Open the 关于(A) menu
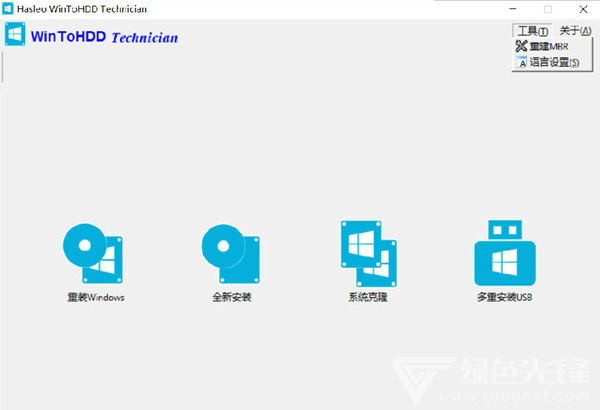Screen dimensions: 600x410 pyautogui.click(x=575, y=31)
